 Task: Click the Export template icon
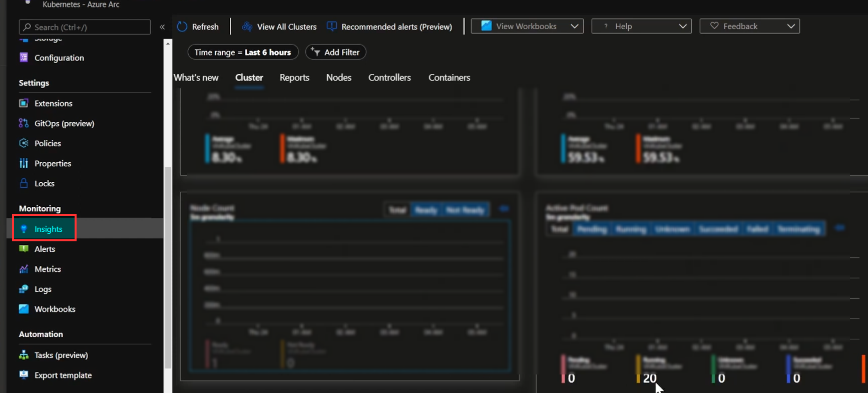pos(24,375)
